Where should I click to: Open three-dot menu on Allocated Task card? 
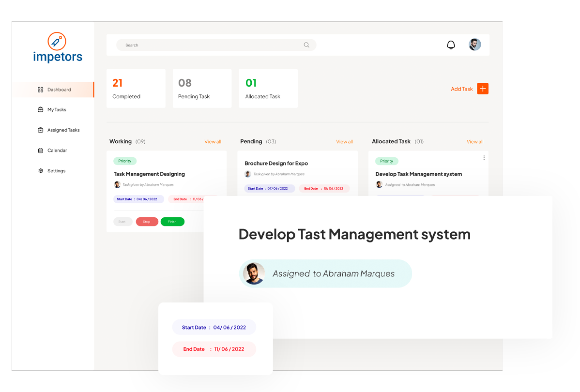484,158
